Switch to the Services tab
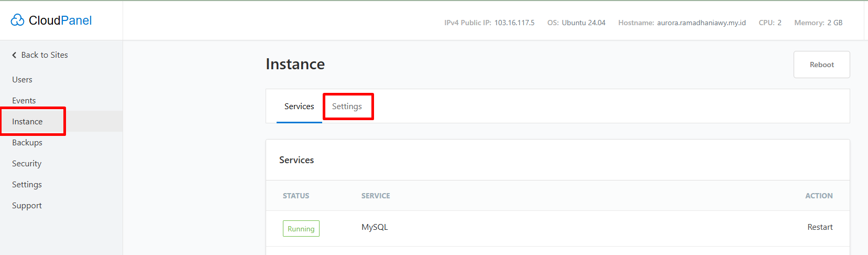The image size is (868, 255). [x=299, y=107]
